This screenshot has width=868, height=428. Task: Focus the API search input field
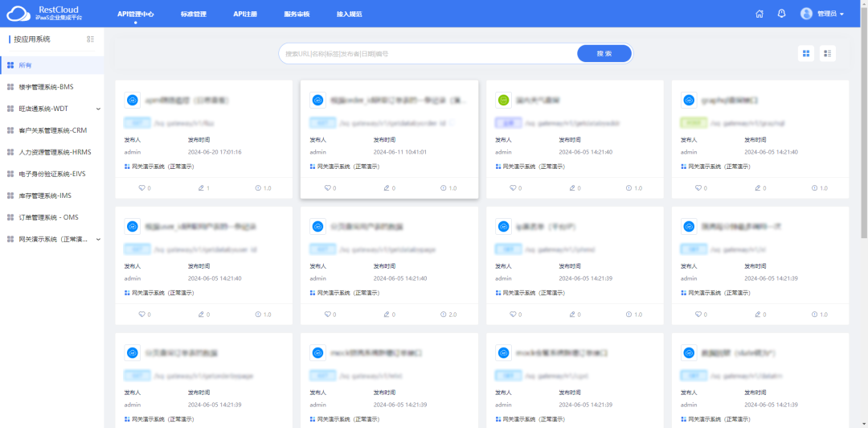[426, 54]
